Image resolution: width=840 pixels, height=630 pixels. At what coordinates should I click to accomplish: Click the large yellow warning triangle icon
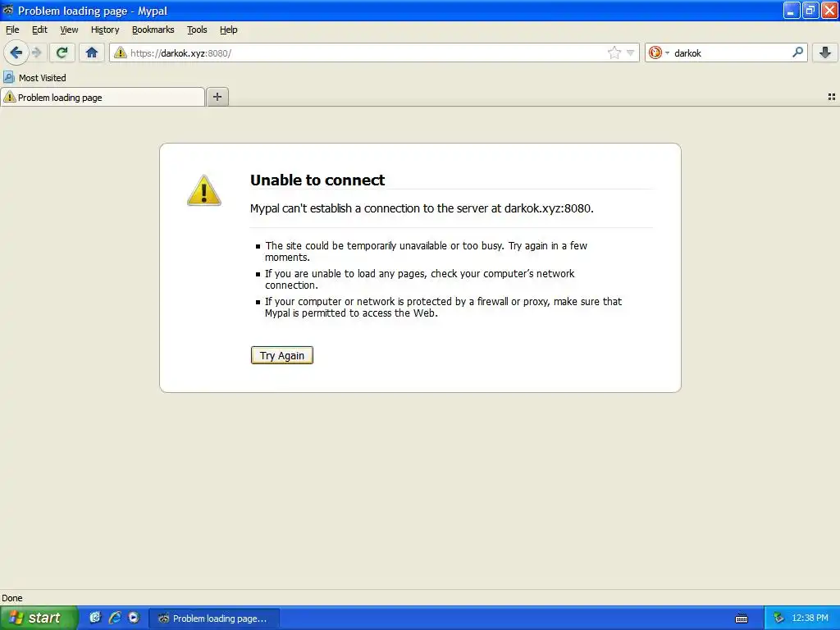204,190
